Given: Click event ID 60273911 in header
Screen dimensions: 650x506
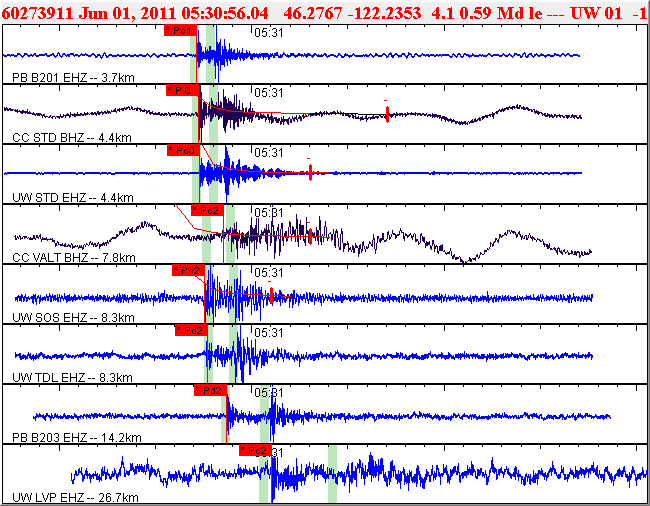Looking at the screenshot, I should (x=38, y=13).
